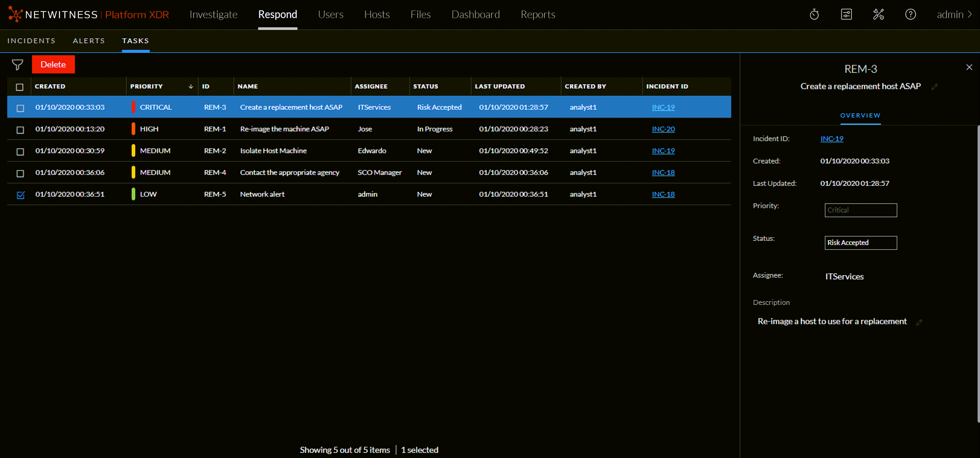Open the admin tools wrench icon

[878, 15]
